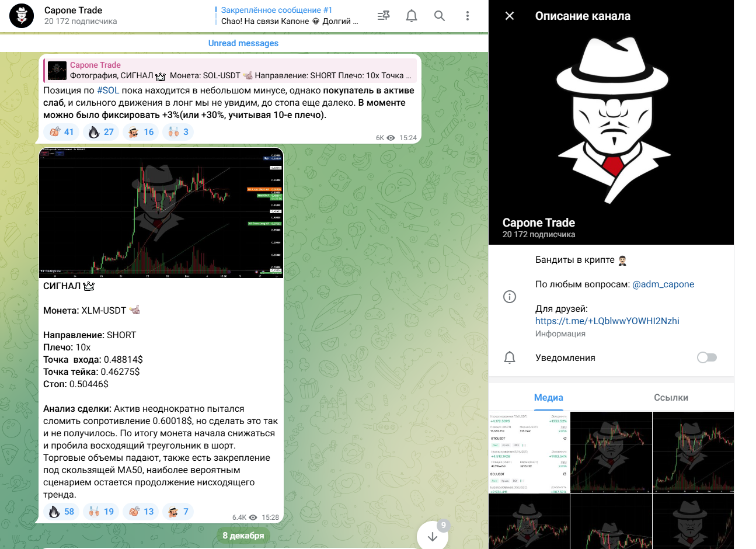Click the Unread messages divider label
The width and height of the screenshot is (756, 549).
click(243, 43)
